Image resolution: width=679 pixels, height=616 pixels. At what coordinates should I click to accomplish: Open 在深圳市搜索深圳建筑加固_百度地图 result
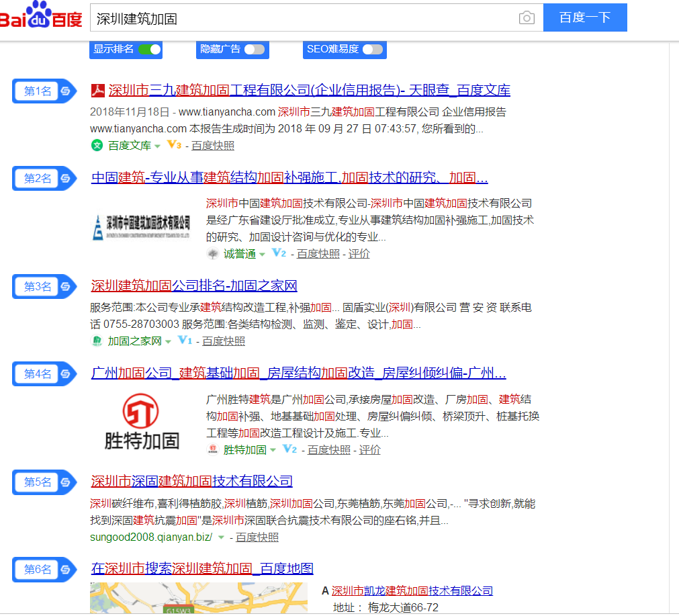pos(202,569)
